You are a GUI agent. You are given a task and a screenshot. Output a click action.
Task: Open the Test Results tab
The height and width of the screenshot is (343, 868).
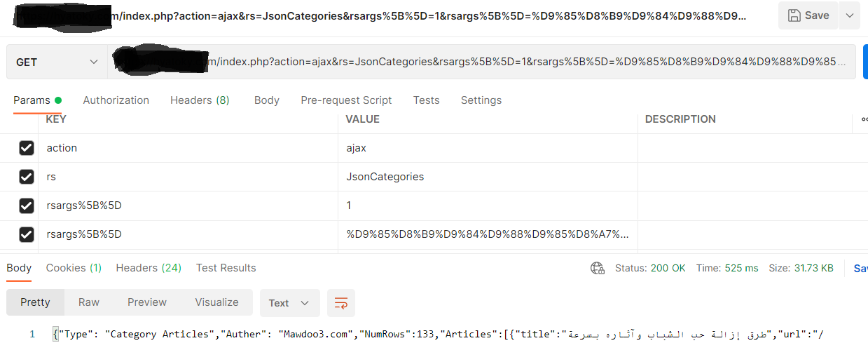coord(226,268)
